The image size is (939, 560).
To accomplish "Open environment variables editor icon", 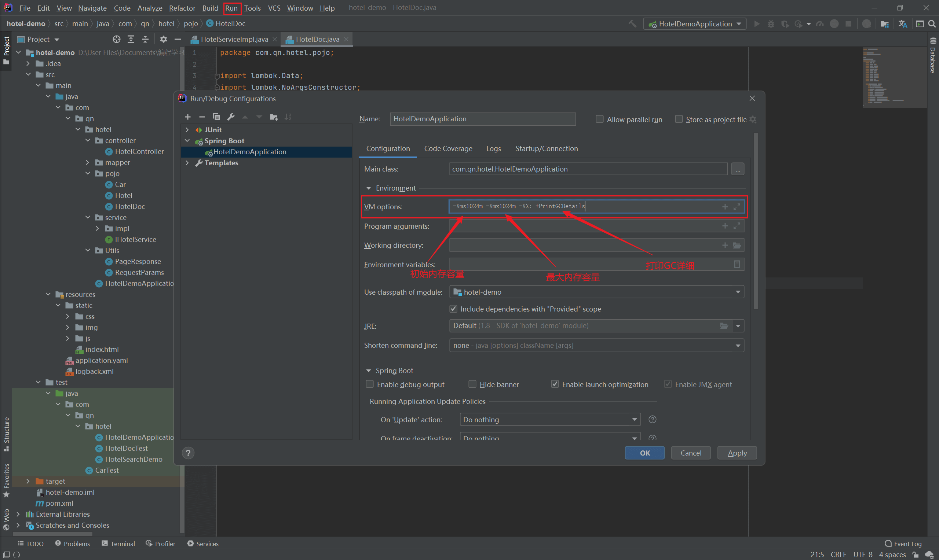I will [737, 265].
